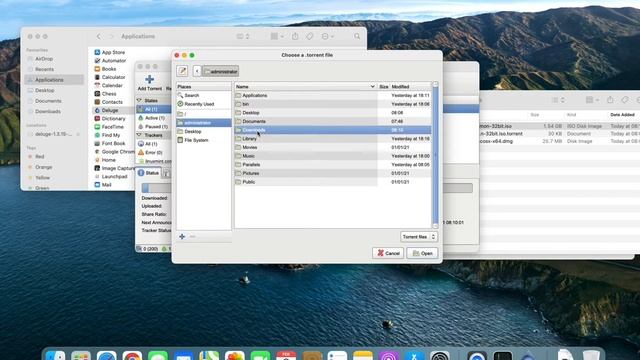Select the Parallels folder in the file list
The height and width of the screenshot is (360, 640).
point(333,164)
